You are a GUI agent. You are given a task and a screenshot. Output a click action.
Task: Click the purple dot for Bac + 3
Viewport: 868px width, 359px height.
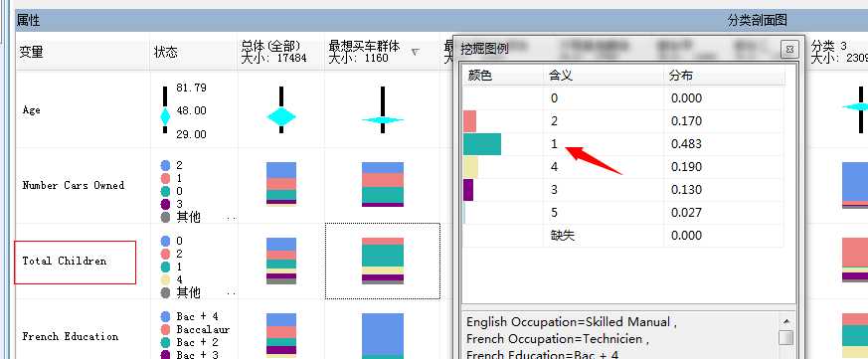point(165,355)
